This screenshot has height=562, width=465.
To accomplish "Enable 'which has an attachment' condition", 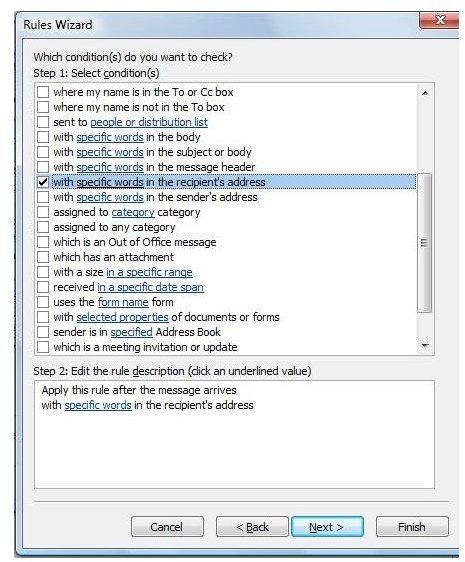I will [x=43, y=257].
